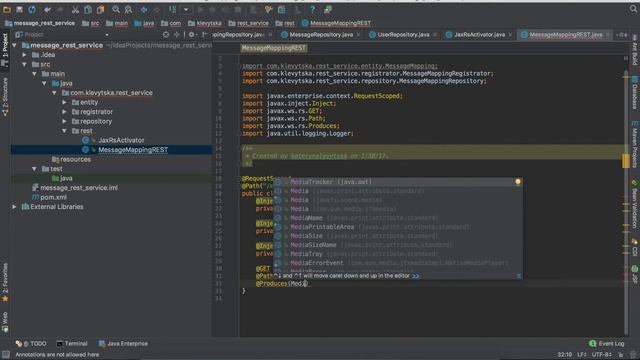Click the Collapse All icon in Project panel
The height and width of the screenshot is (360, 640).
coord(176,35)
